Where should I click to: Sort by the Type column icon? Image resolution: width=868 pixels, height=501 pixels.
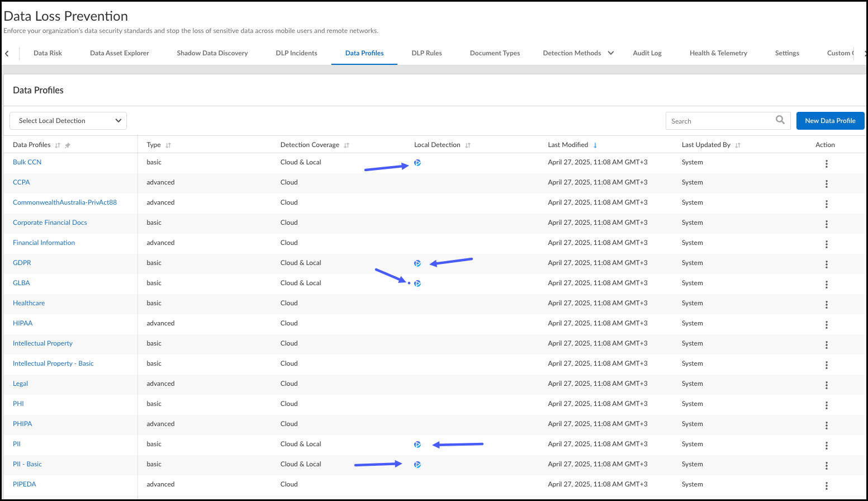168,145
